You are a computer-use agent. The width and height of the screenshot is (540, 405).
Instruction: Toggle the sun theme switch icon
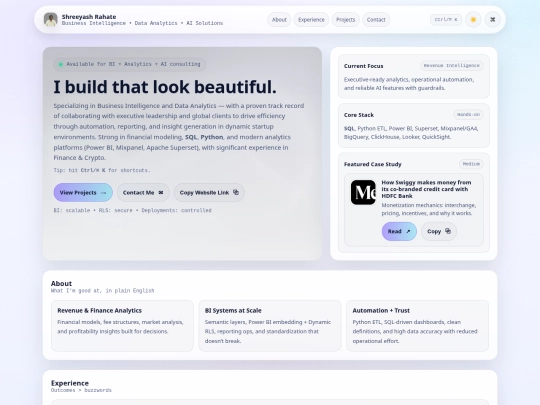473,20
